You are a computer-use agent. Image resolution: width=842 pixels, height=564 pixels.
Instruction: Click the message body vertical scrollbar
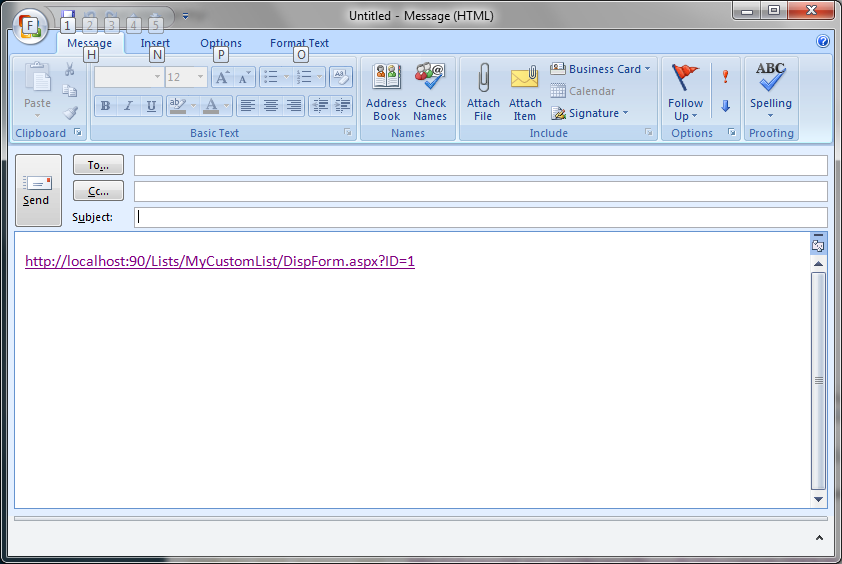tap(819, 380)
